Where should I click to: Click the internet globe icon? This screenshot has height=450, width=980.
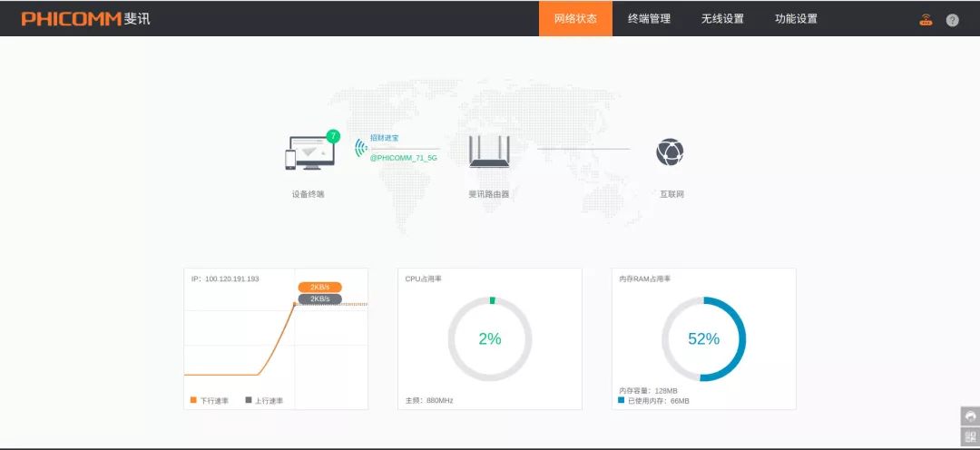pyautogui.click(x=670, y=152)
